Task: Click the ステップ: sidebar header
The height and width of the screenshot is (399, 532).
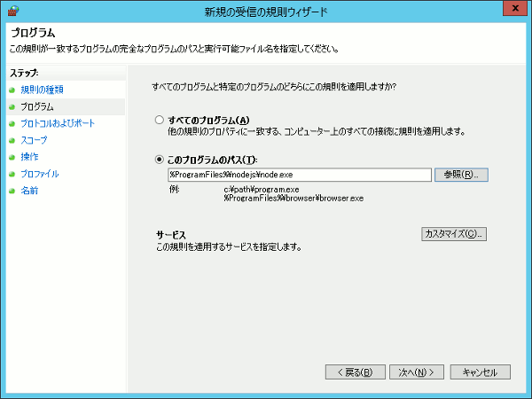Action: click(x=24, y=73)
